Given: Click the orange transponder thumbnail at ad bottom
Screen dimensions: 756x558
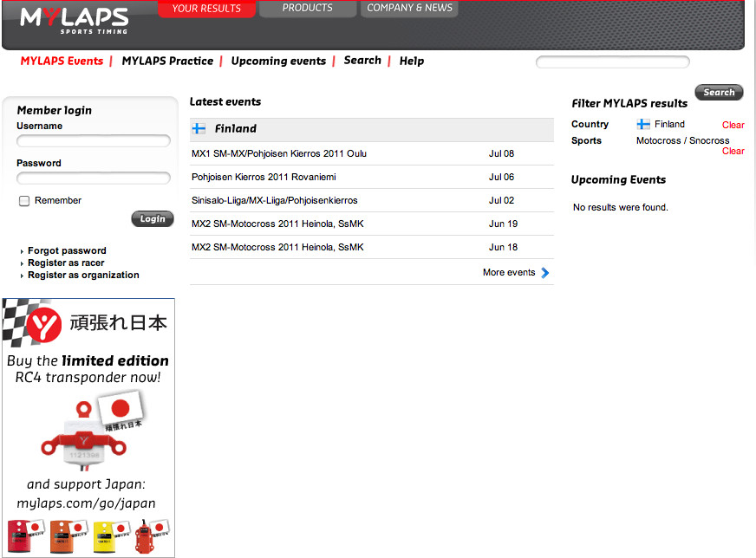Looking at the screenshot, I should point(62,536).
